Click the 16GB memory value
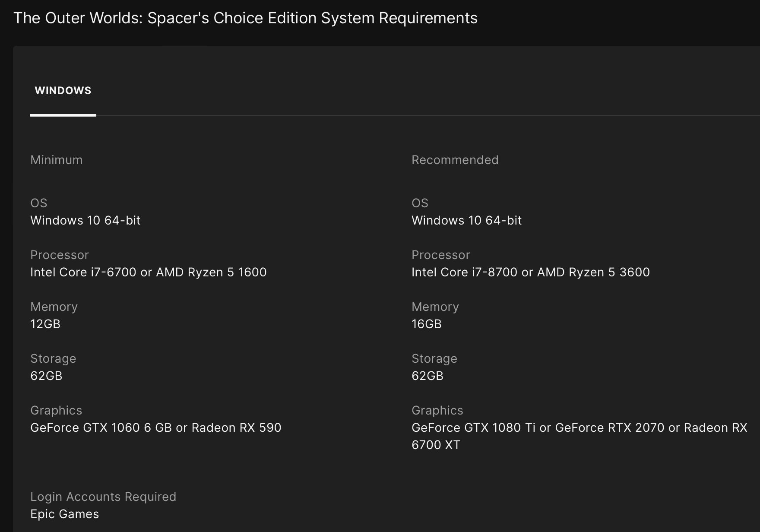The height and width of the screenshot is (532, 760). [x=427, y=324]
